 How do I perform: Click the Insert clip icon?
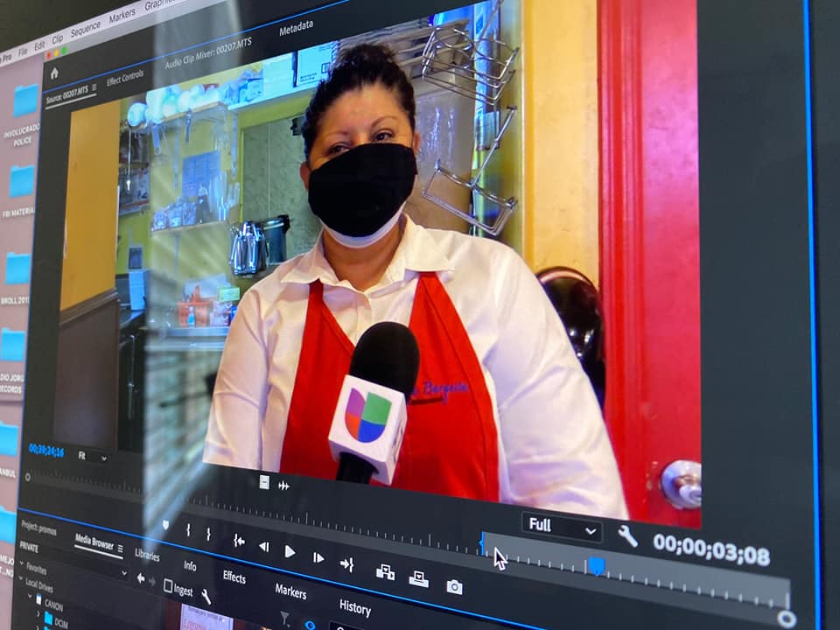[x=385, y=572]
